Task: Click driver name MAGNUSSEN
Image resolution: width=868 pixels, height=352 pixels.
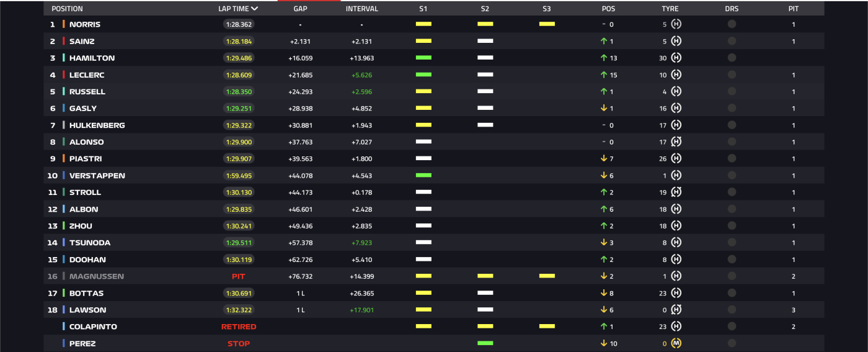Action: [x=97, y=276]
